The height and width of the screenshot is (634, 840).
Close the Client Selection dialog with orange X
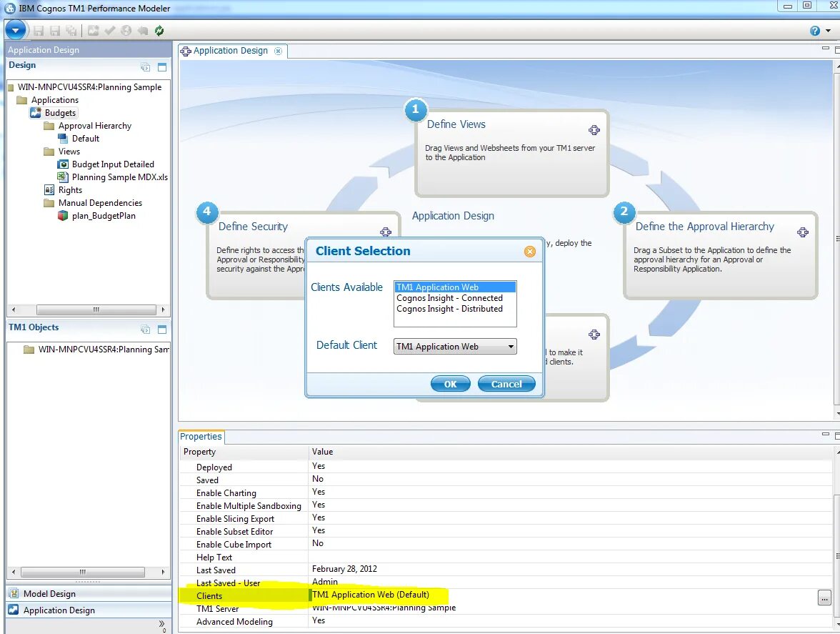click(x=530, y=252)
